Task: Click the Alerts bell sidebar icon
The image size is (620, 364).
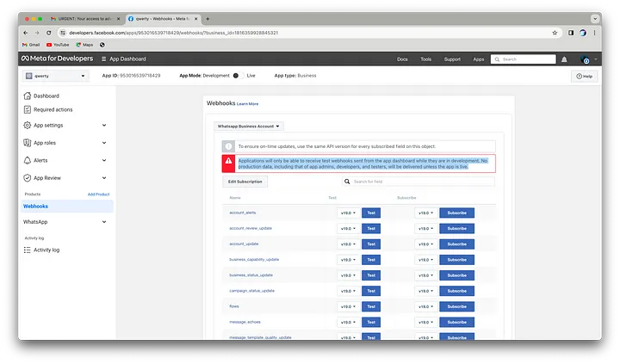Action: tap(28, 160)
